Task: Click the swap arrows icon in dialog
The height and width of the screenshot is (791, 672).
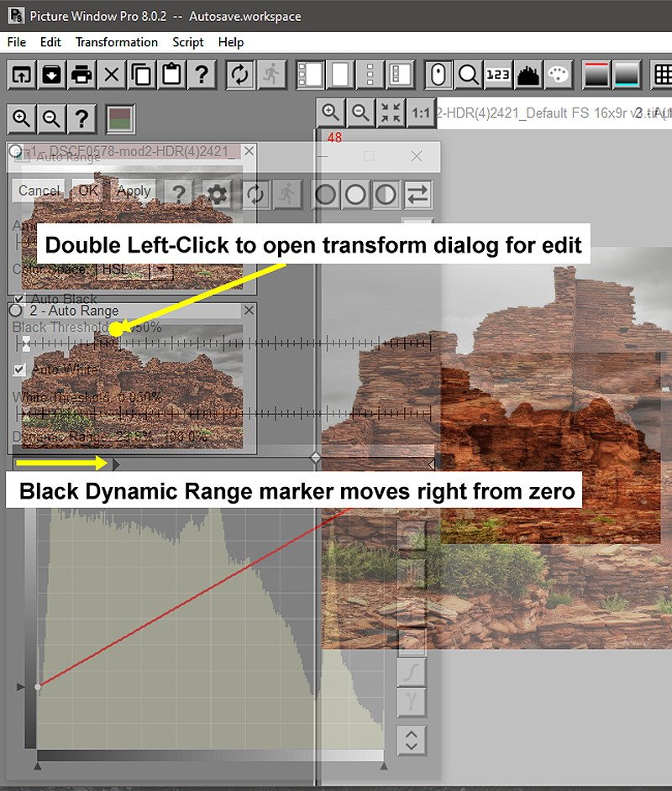Action: (417, 195)
